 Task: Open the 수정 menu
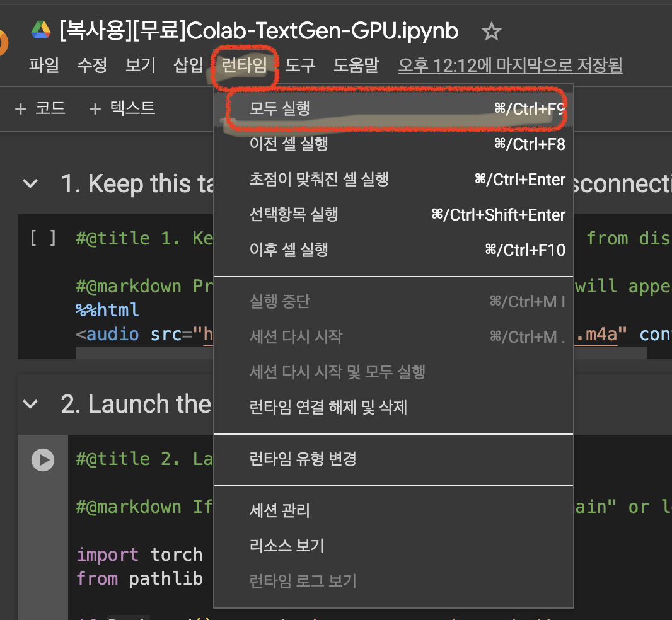(91, 65)
